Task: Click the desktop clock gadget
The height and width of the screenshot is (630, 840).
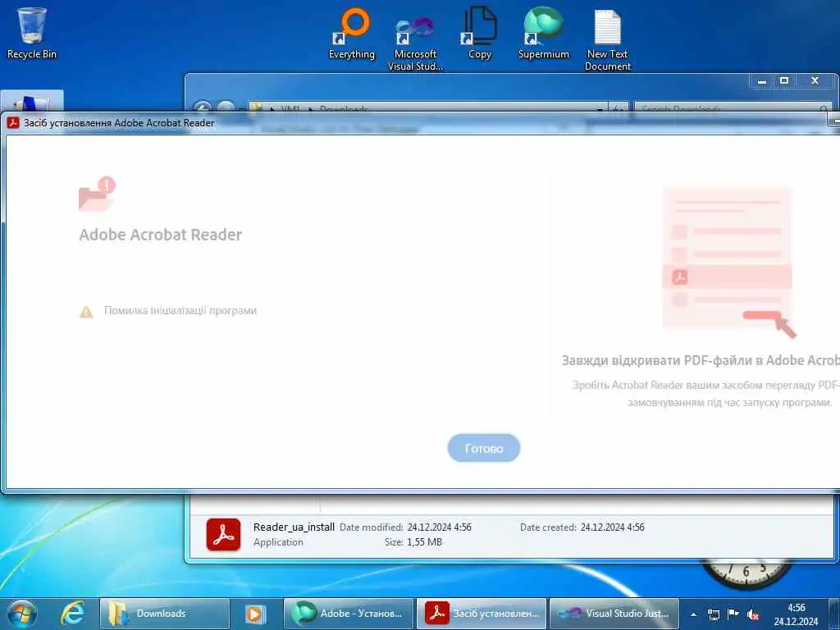Action: pos(746,575)
